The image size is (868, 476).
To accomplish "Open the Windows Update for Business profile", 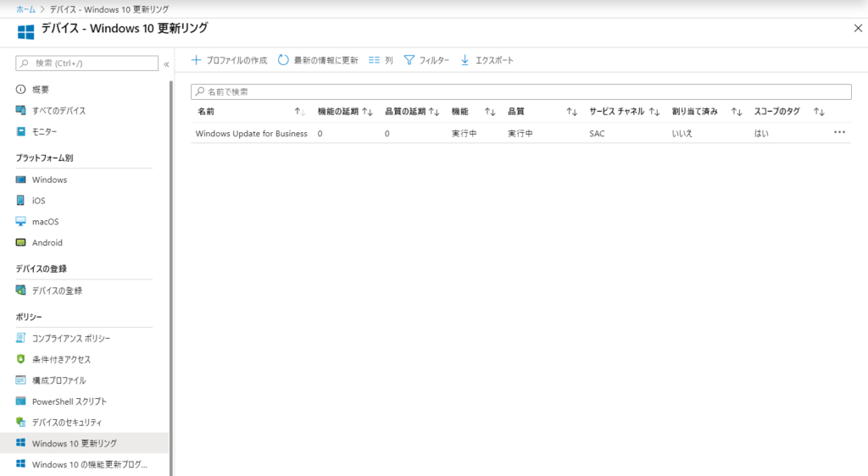I will (x=251, y=133).
